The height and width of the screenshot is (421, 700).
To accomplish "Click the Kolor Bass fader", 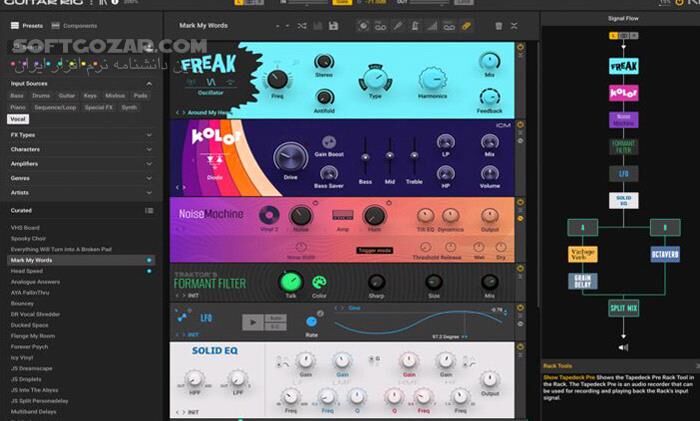I will (x=365, y=157).
